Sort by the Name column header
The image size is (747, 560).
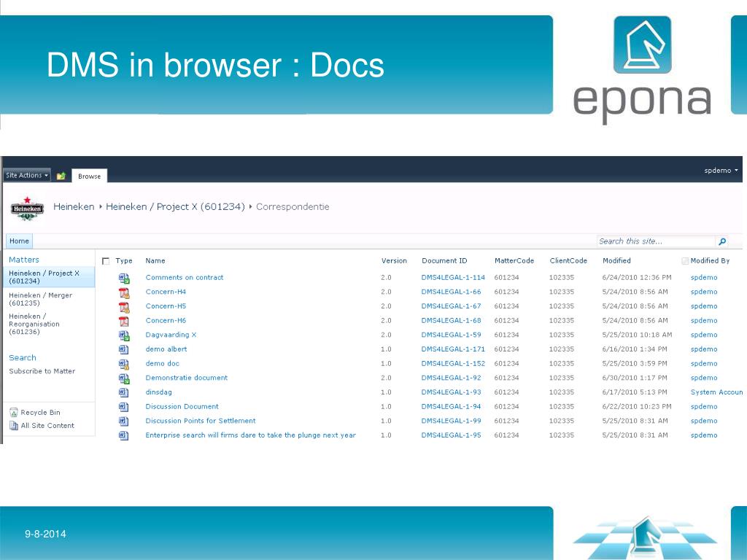(155, 261)
